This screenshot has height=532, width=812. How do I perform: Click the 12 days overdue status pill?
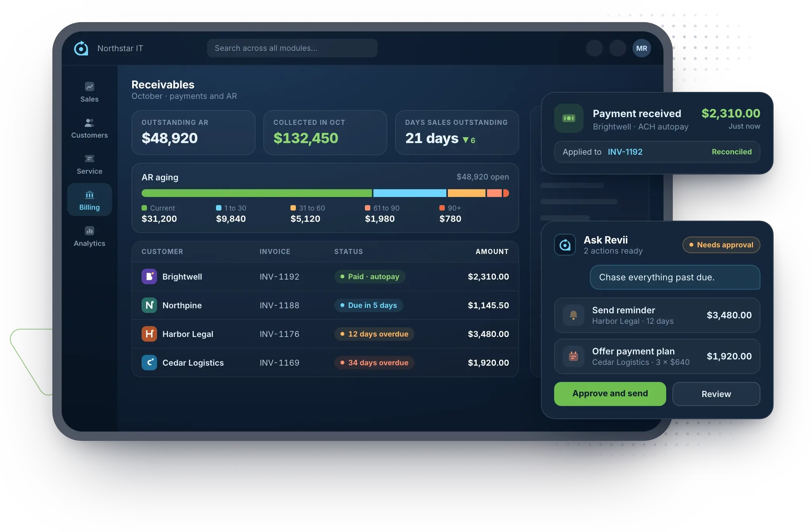point(374,334)
